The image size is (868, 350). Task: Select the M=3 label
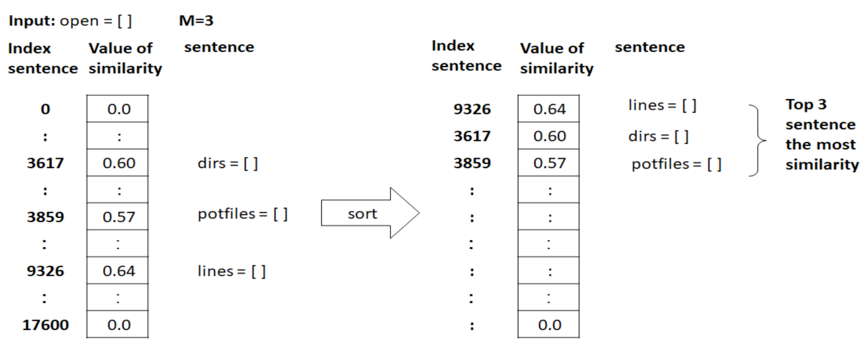[x=196, y=21]
